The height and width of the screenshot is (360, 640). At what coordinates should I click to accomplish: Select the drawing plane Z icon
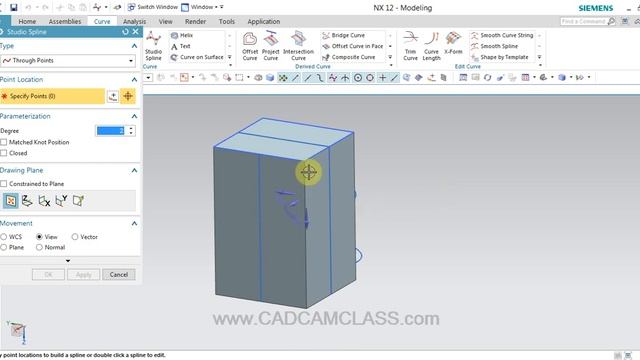27,201
